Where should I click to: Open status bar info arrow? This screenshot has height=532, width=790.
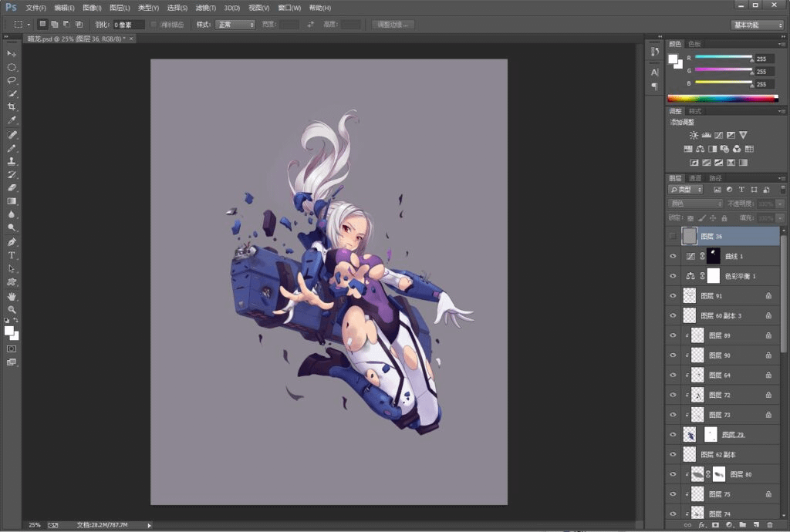click(x=149, y=525)
